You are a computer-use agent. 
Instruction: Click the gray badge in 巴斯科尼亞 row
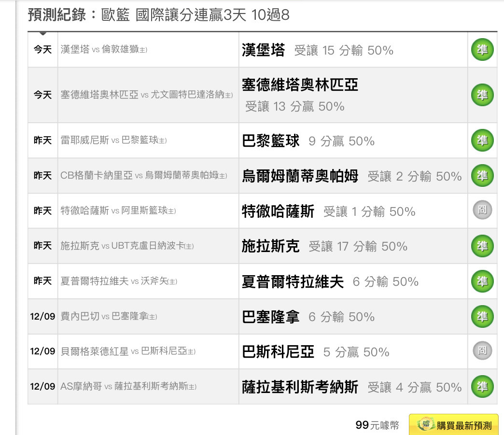(x=482, y=351)
